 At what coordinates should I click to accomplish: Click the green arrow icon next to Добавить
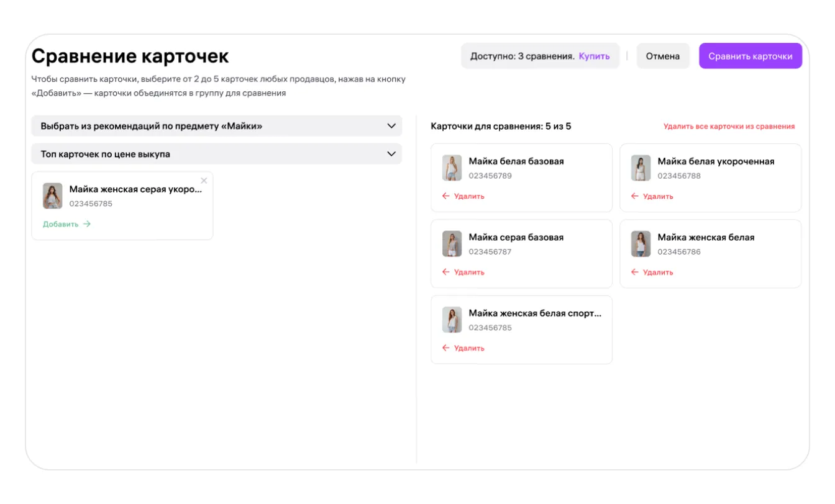point(87,224)
